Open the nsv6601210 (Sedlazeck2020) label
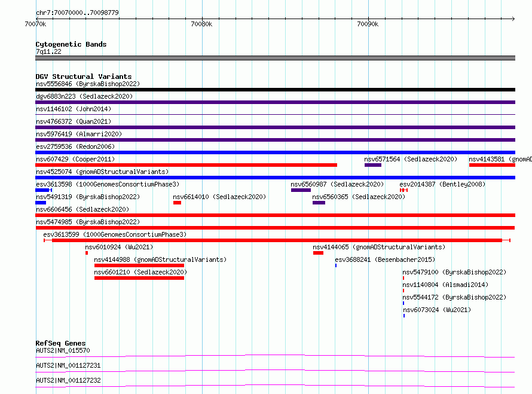 click(140, 272)
